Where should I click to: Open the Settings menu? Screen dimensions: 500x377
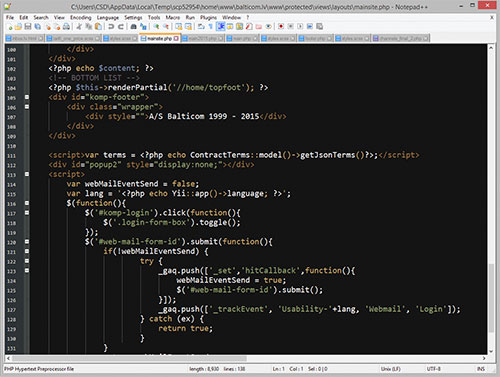[x=133, y=17]
